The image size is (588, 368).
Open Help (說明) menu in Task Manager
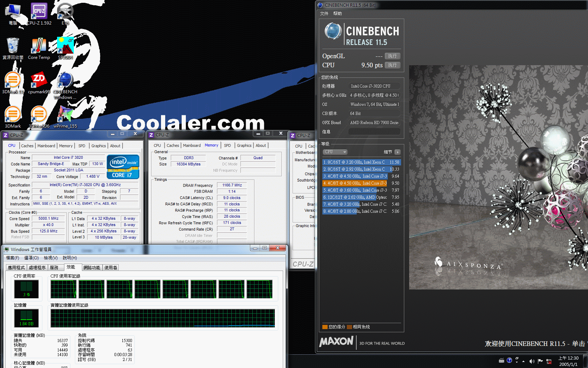click(x=70, y=258)
